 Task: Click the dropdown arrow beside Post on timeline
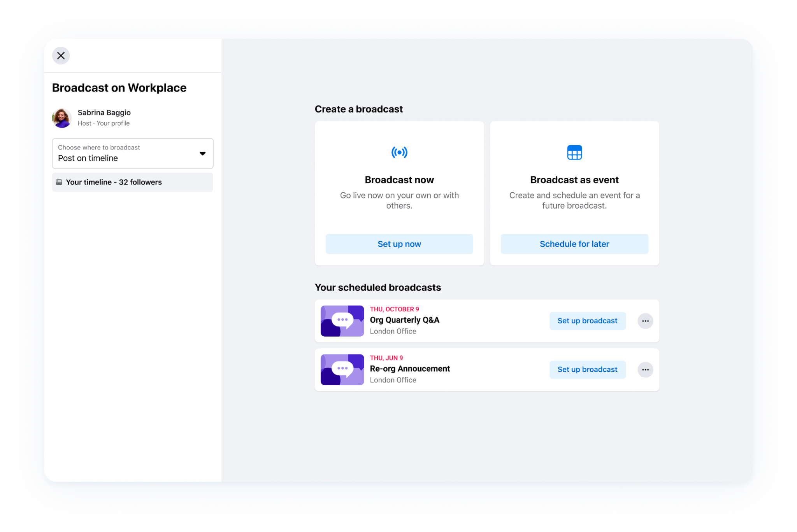tap(202, 153)
